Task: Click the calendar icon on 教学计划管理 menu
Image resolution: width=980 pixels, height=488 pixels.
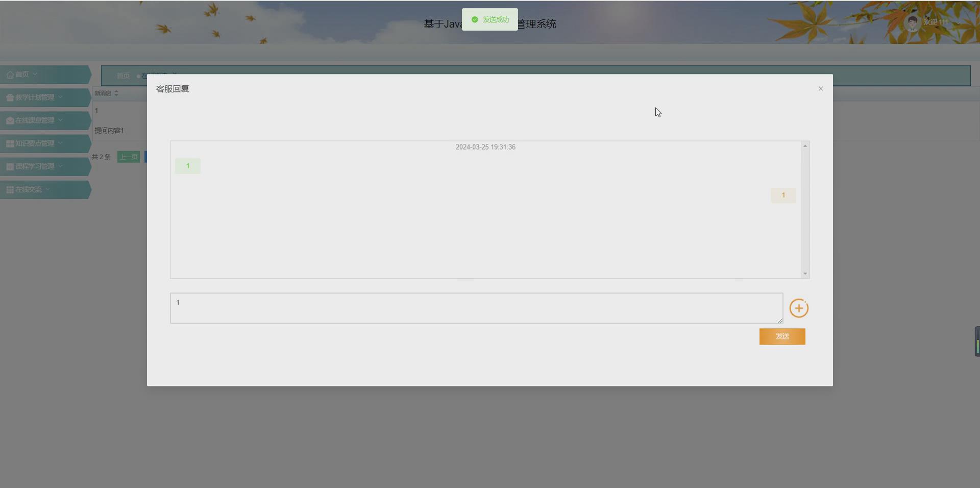Action: [9, 97]
